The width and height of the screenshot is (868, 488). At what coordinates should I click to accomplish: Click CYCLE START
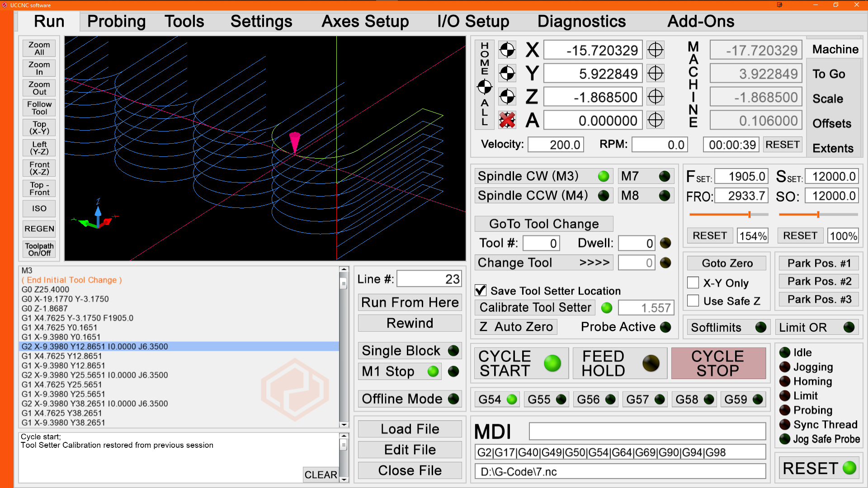(x=521, y=363)
